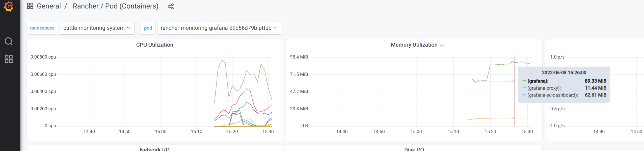Click the 47.7 MiB axis label
This screenshot has height=151, width=644.
[x=299, y=91]
